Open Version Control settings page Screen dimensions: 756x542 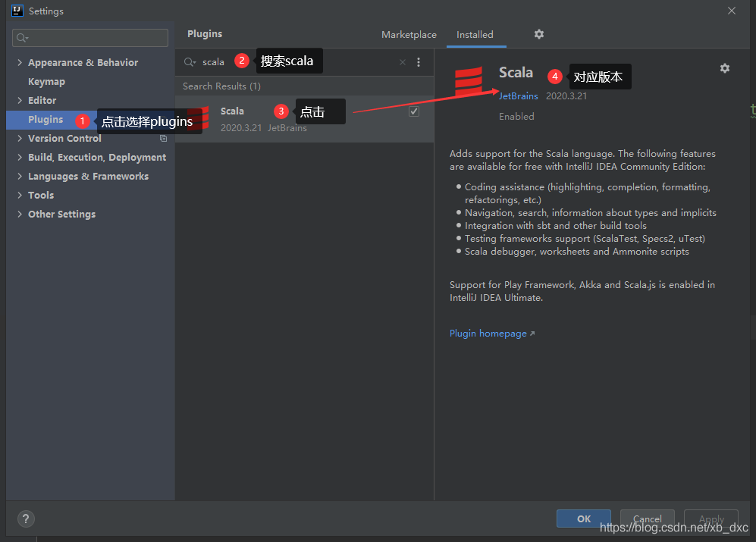click(64, 139)
